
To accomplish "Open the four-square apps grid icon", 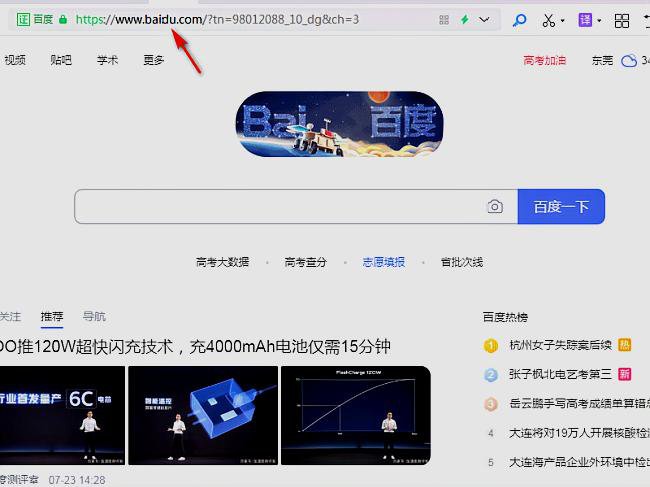I will coord(622,20).
